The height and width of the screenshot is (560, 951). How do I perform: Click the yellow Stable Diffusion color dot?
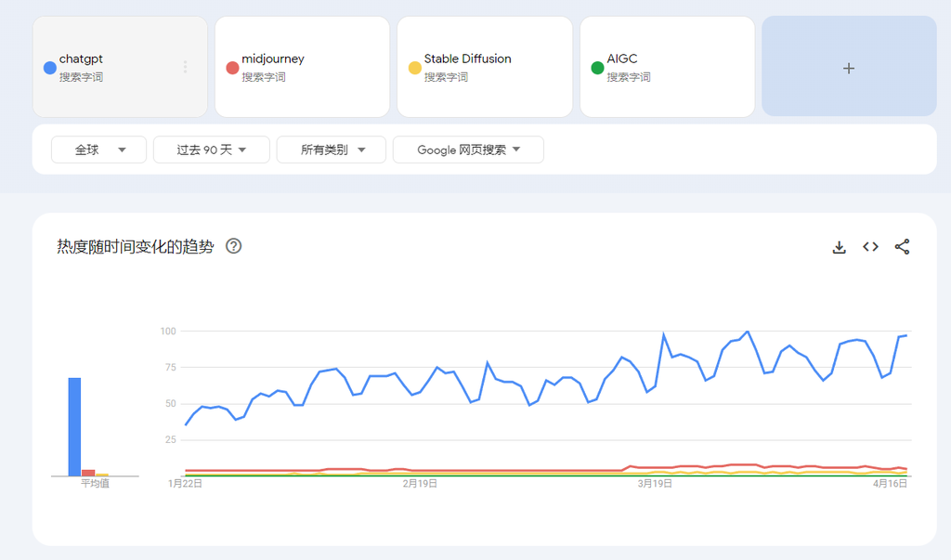[x=415, y=68]
